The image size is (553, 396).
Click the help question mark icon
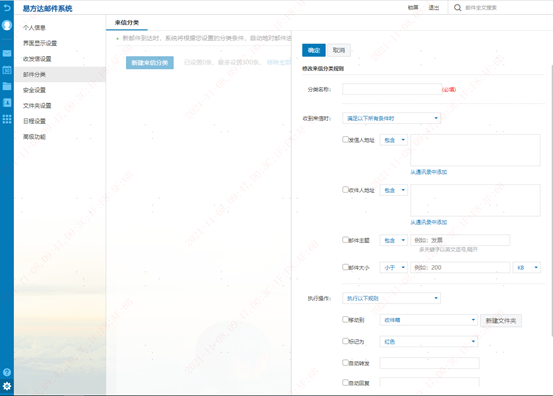click(7, 372)
